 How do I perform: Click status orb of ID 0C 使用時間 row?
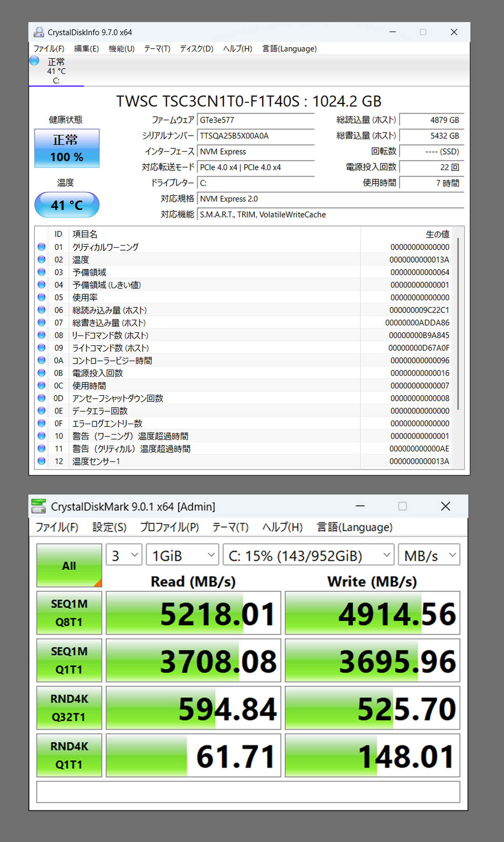[x=42, y=386]
